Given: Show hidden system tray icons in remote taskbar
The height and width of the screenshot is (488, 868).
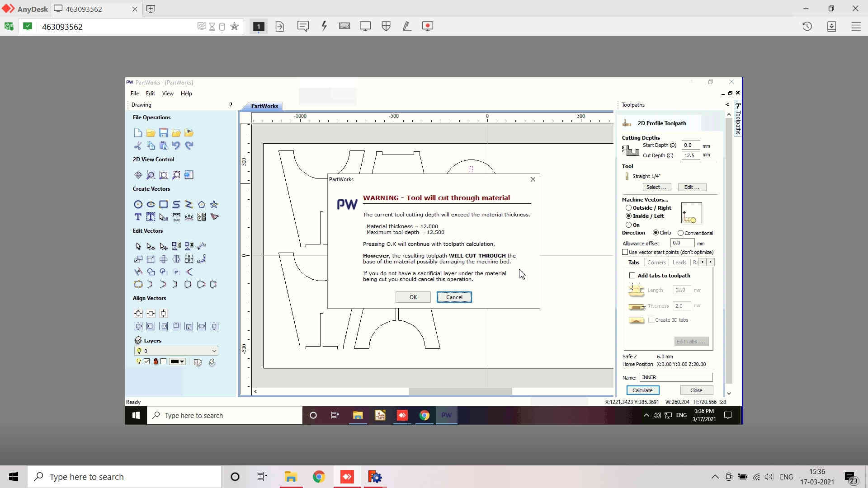Looking at the screenshot, I should coord(646,415).
